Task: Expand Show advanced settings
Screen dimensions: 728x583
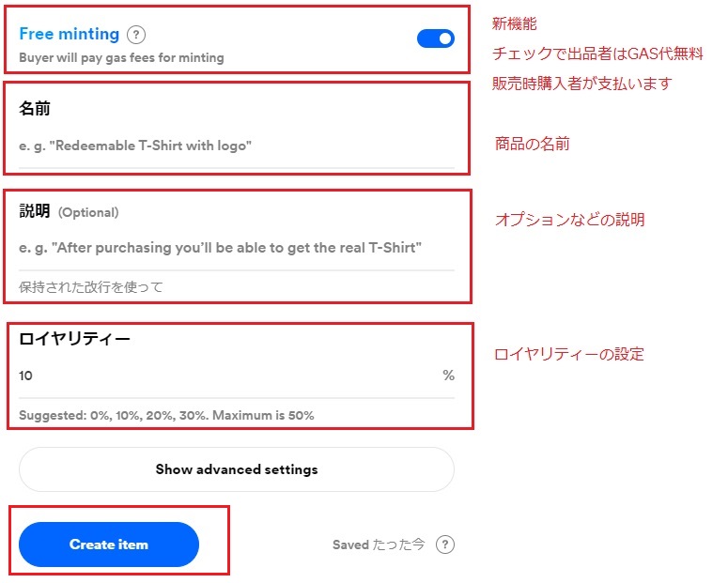Action: (x=237, y=469)
